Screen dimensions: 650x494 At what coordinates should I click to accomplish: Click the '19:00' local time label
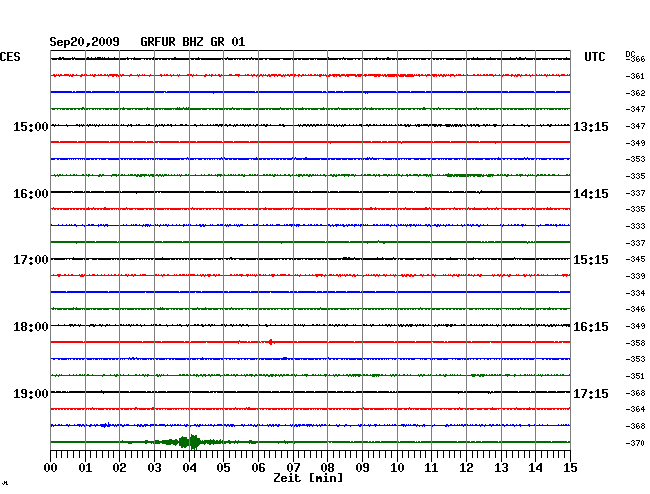pos(31,393)
